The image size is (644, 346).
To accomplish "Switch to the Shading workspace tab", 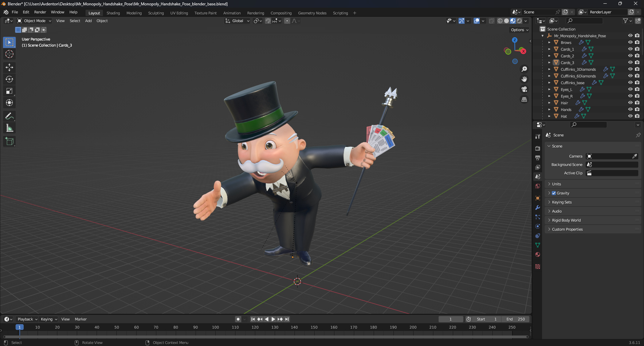I will 113,13.
